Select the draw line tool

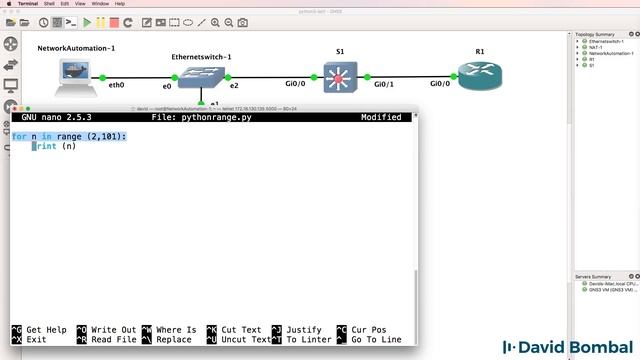[202, 22]
